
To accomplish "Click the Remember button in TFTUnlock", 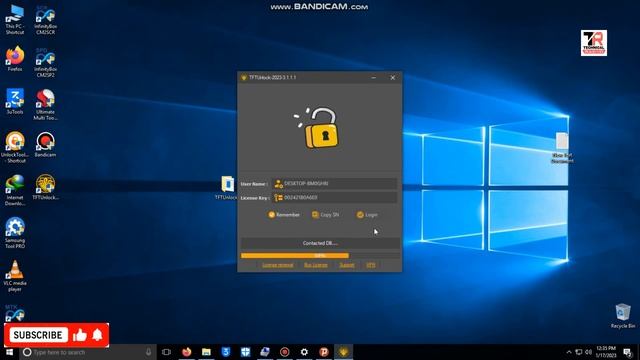I will coord(284,215).
